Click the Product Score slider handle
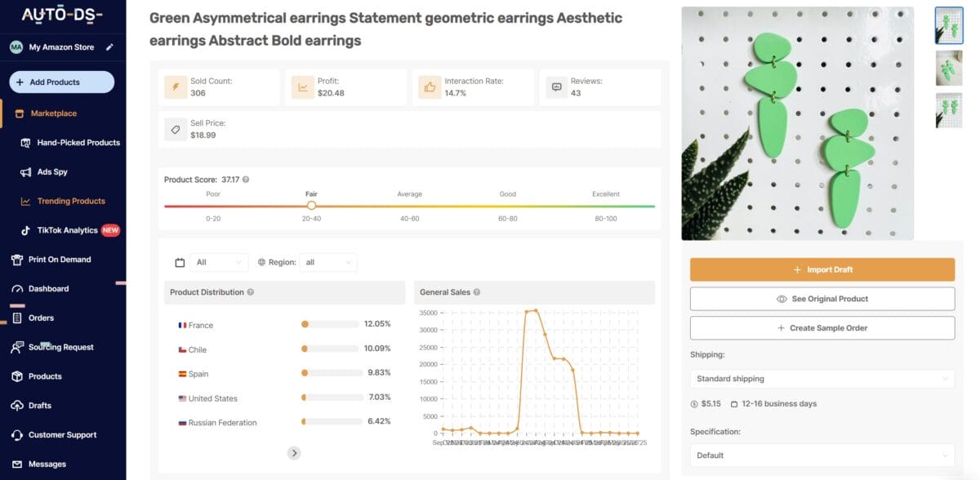980x480 pixels. (x=311, y=206)
